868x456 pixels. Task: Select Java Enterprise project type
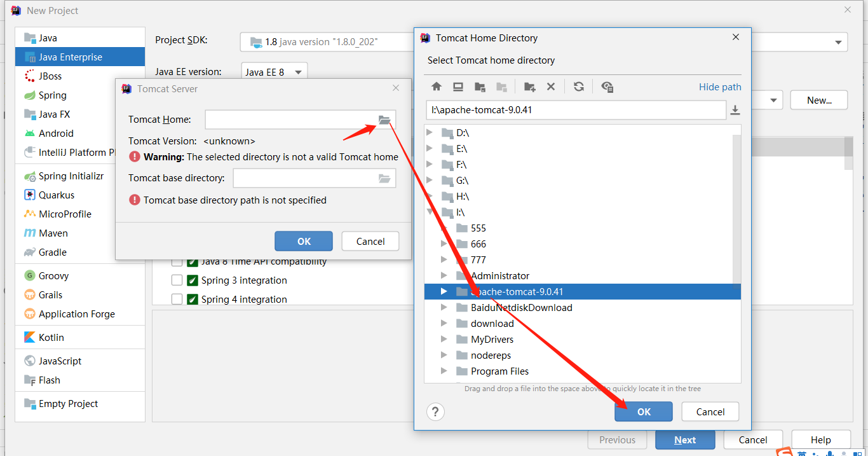[80, 57]
